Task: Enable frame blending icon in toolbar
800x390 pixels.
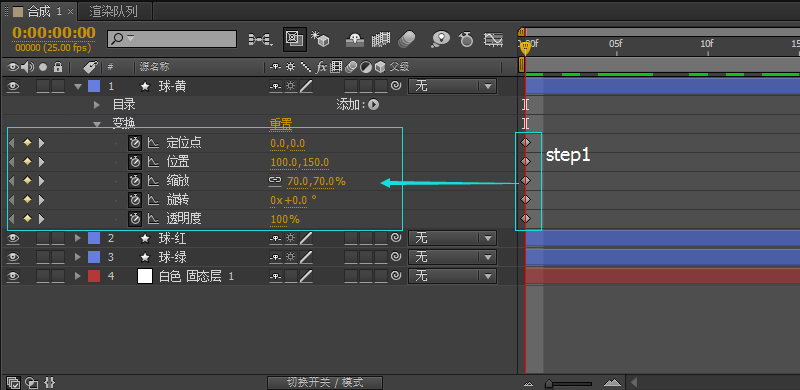Action: [381, 39]
